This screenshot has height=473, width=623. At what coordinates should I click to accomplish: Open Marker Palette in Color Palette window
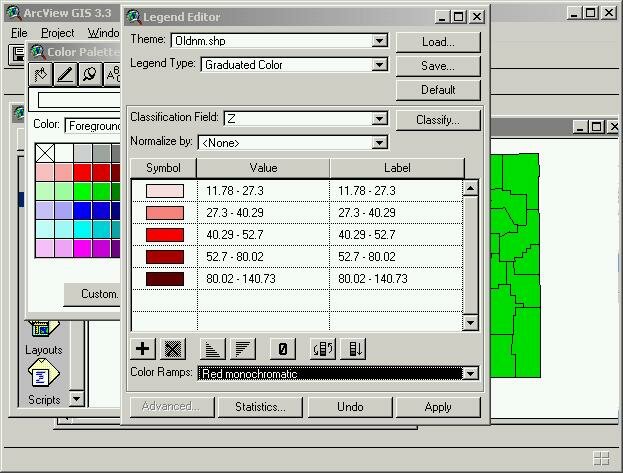[x=90, y=74]
